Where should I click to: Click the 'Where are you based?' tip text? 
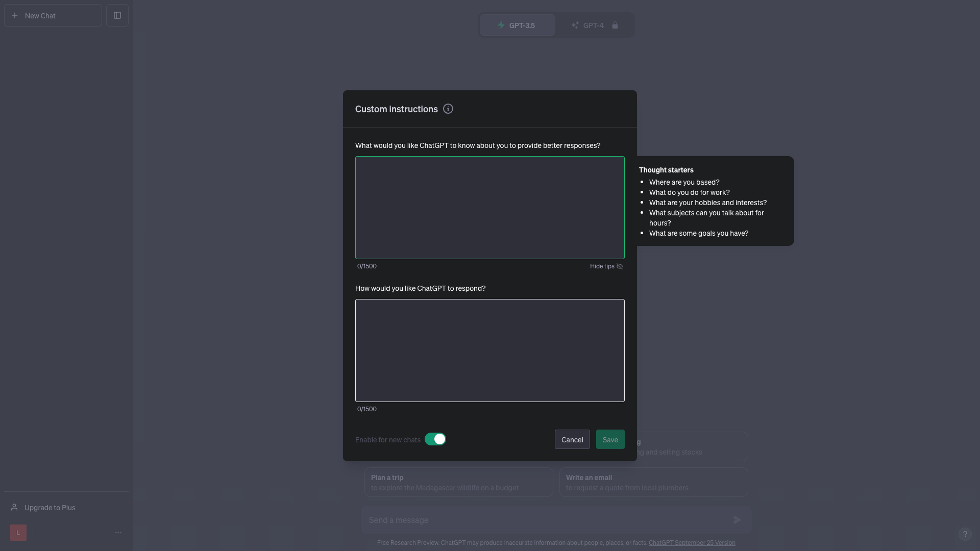[x=684, y=182]
